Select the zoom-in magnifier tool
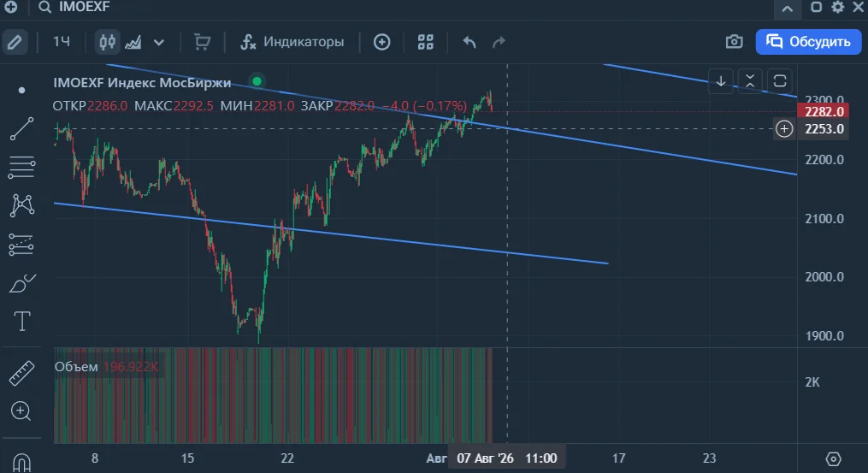 tap(21, 411)
